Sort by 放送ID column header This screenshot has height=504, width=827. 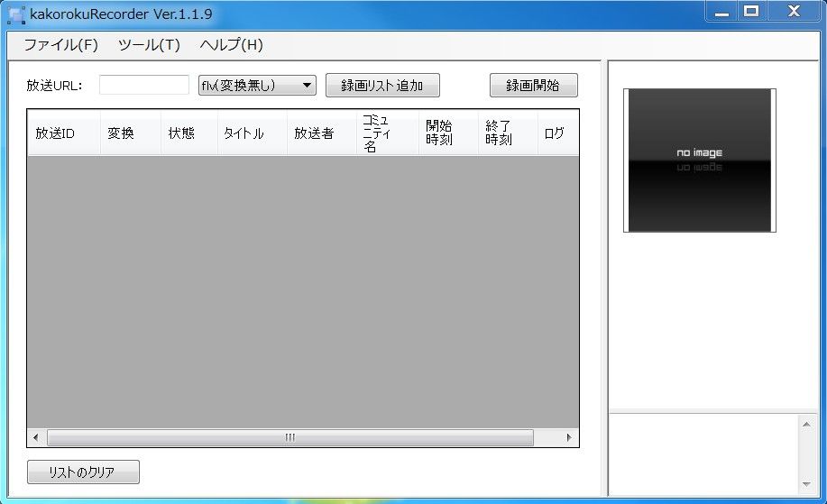[64, 133]
